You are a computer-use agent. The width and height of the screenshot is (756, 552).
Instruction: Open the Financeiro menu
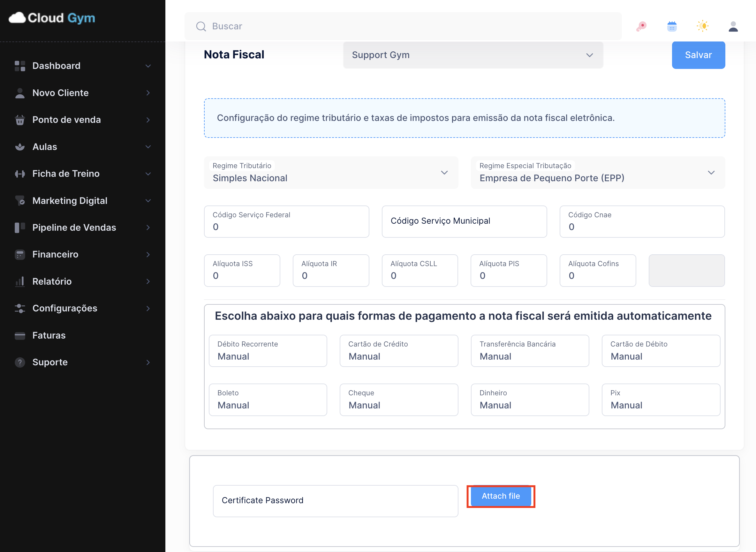pos(56,254)
